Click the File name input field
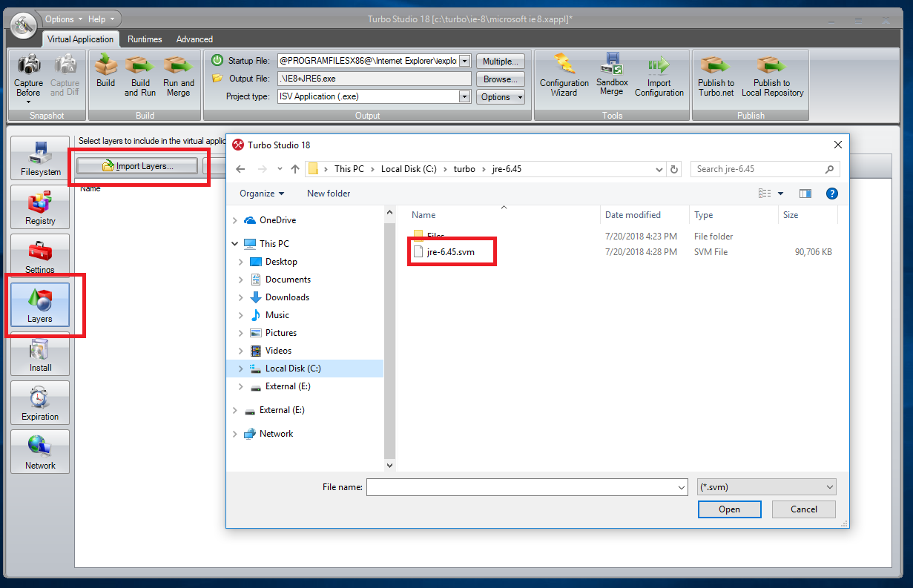913x588 pixels. [x=521, y=487]
